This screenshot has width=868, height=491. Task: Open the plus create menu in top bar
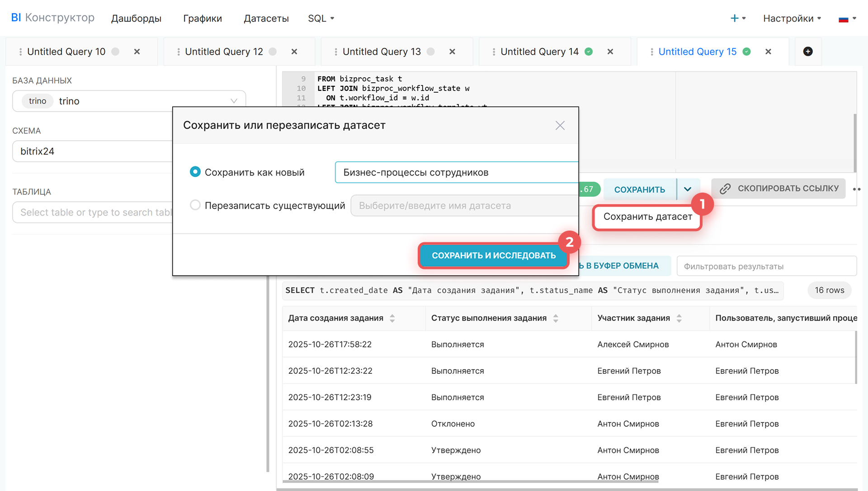(737, 19)
